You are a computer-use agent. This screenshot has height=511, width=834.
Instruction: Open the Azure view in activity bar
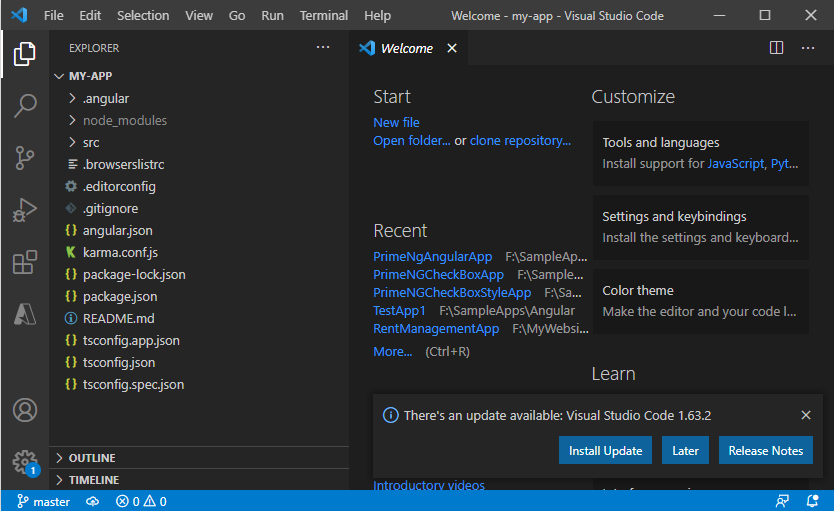(24, 314)
